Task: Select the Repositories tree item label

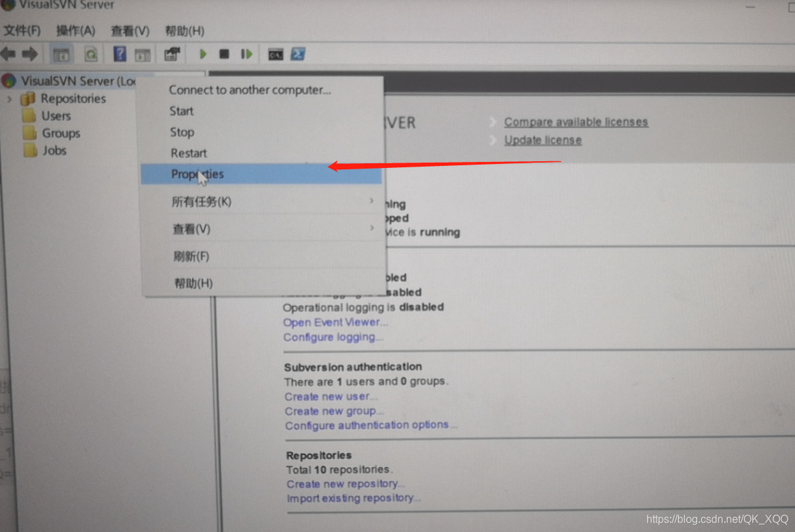Action: click(74, 98)
